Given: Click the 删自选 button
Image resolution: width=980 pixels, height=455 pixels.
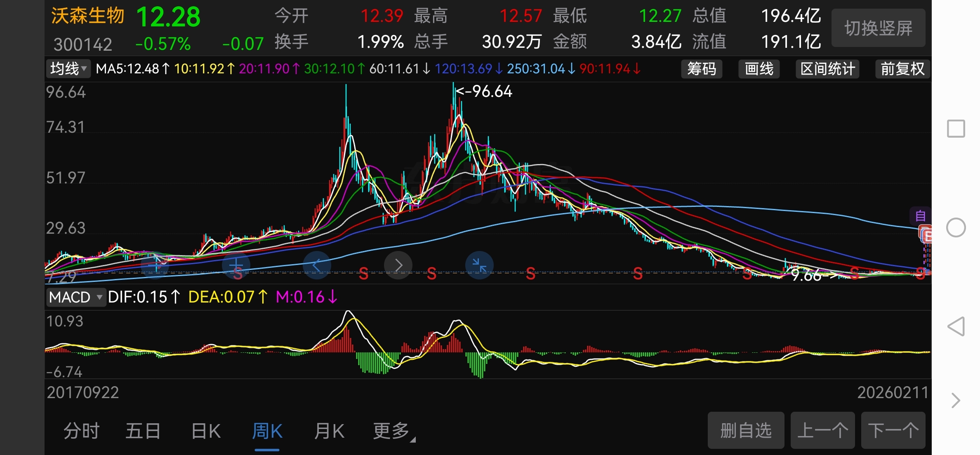Looking at the screenshot, I should pos(745,430).
